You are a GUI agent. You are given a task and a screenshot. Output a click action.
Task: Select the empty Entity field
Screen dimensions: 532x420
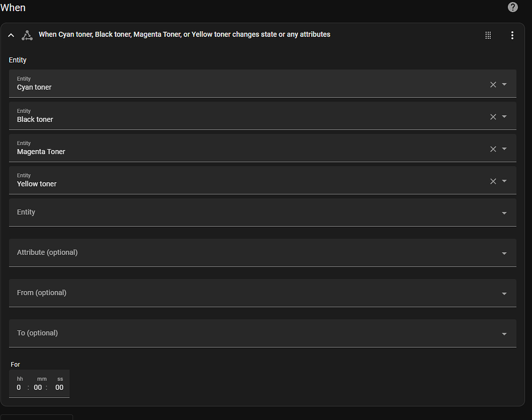click(x=262, y=213)
